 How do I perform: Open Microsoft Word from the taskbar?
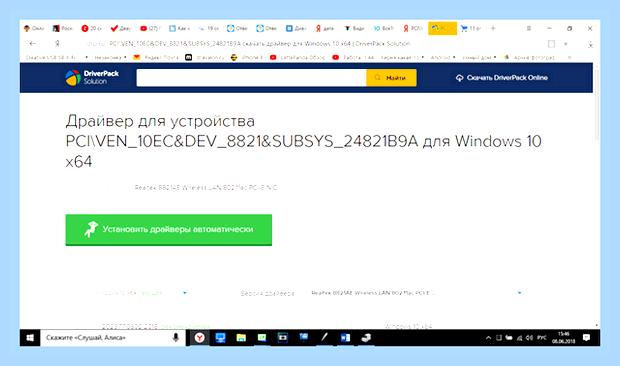point(345,338)
